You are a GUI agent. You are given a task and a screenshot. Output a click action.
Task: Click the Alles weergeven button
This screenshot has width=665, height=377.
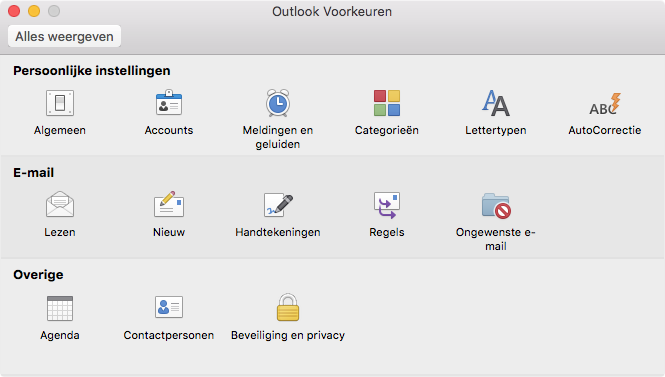tap(64, 36)
